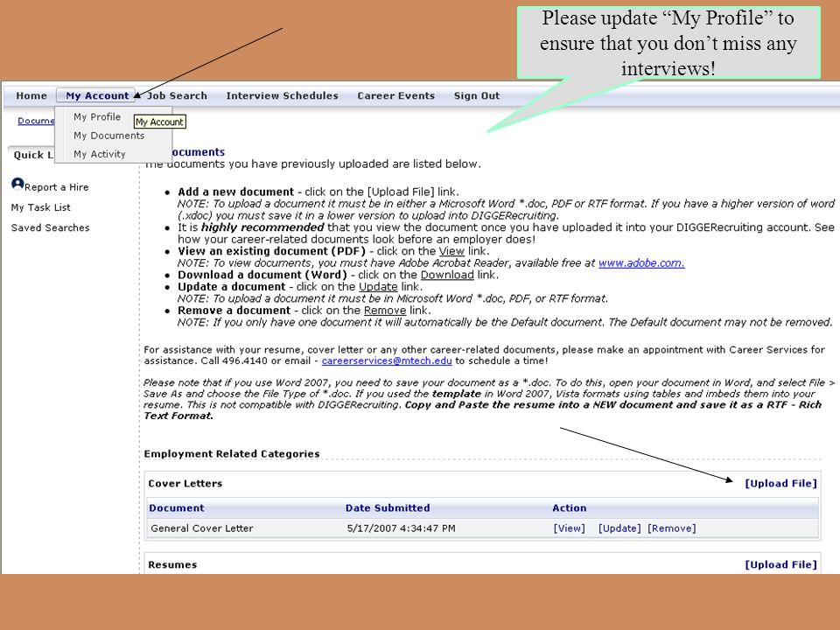Update the General Cover Letter document
This screenshot has height=630, width=840.
pyautogui.click(x=619, y=528)
